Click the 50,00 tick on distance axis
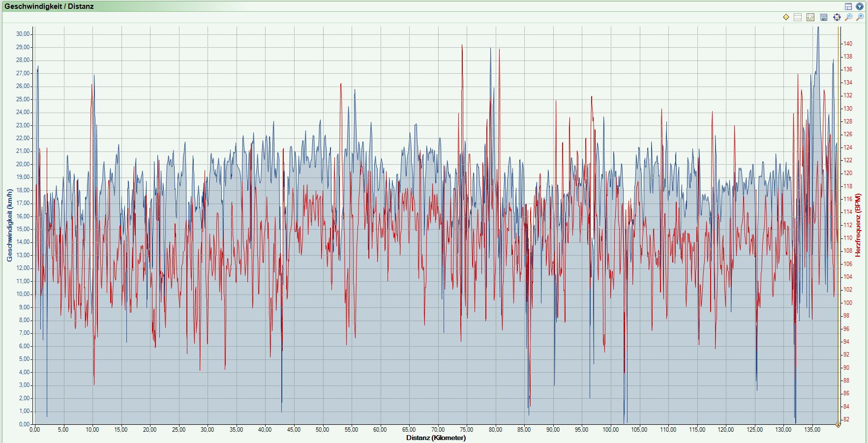The height and width of the screenshot is (443, 868). [322, 430]
